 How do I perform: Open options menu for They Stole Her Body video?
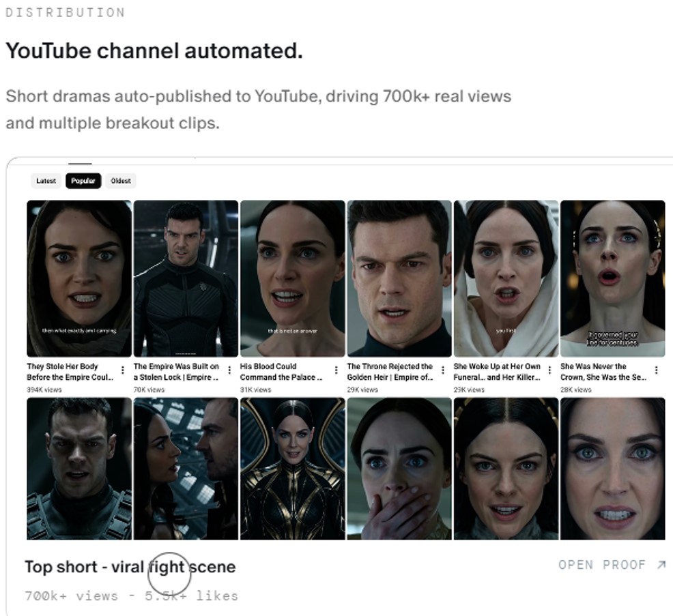click(123, 369)
